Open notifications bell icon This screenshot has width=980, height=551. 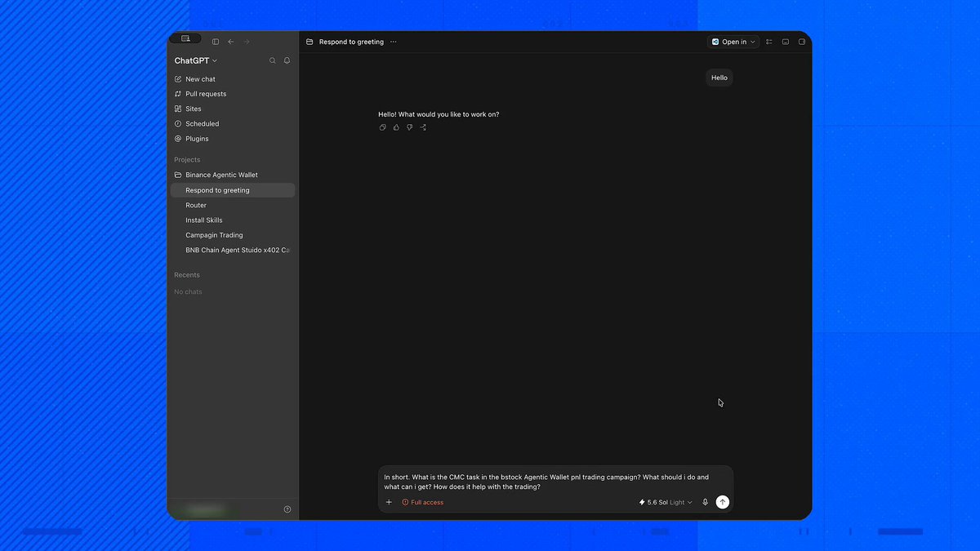click(287, 60)
